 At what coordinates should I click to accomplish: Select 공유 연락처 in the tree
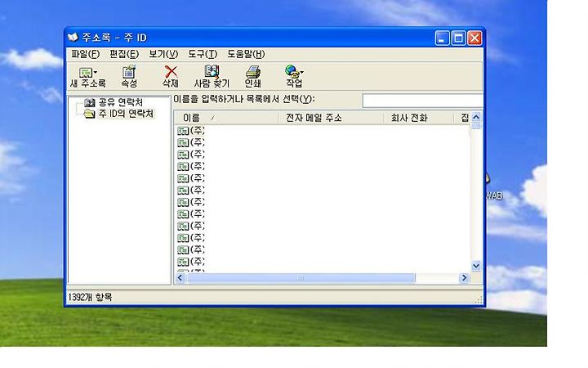click(120, 102)
